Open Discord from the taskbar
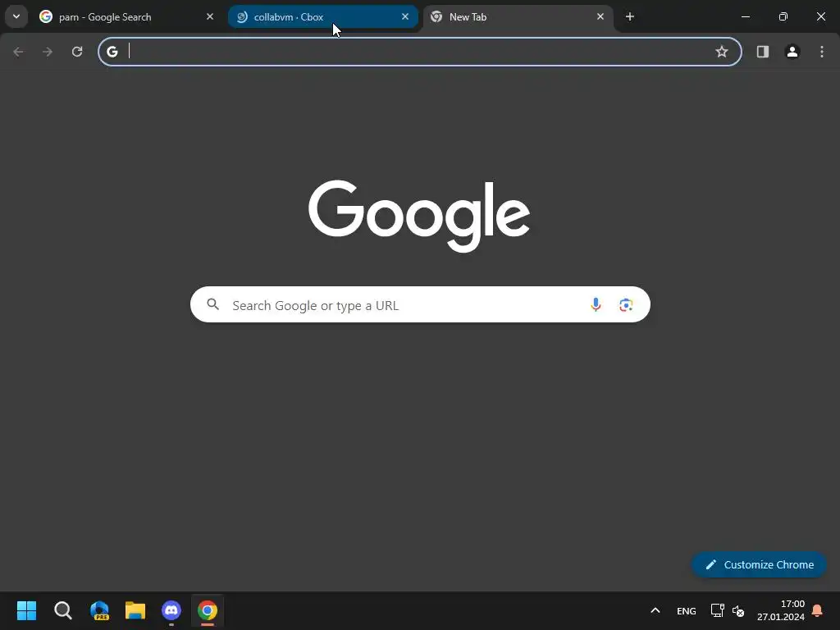The width and height of the screenshot is (840, 630). point(171,610)
